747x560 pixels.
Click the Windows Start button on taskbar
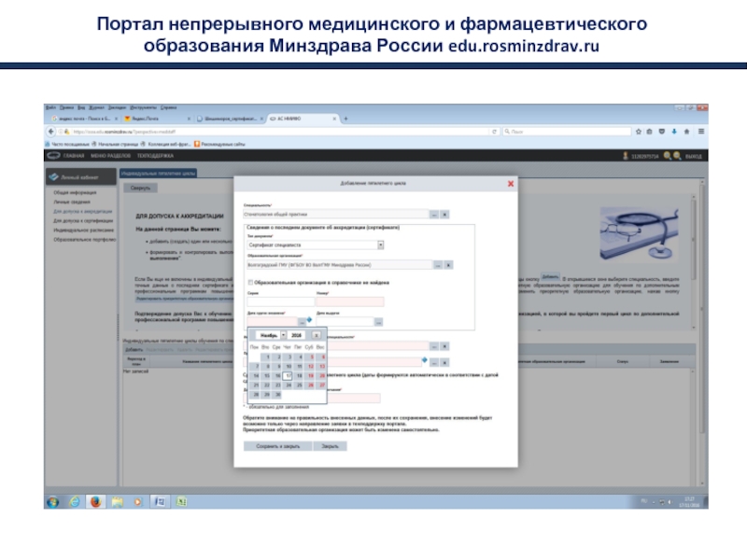[53, 502]
